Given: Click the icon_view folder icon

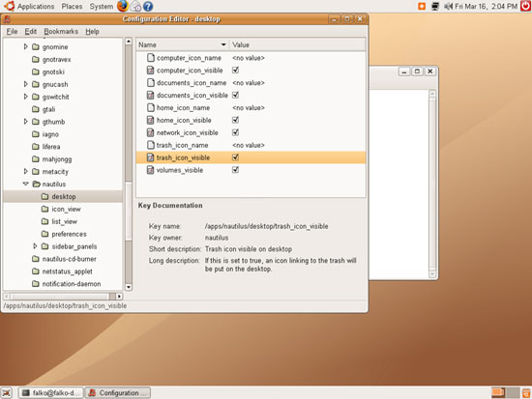Looking at the screenshot, I should pyautogui.click(x=44, y=209).
